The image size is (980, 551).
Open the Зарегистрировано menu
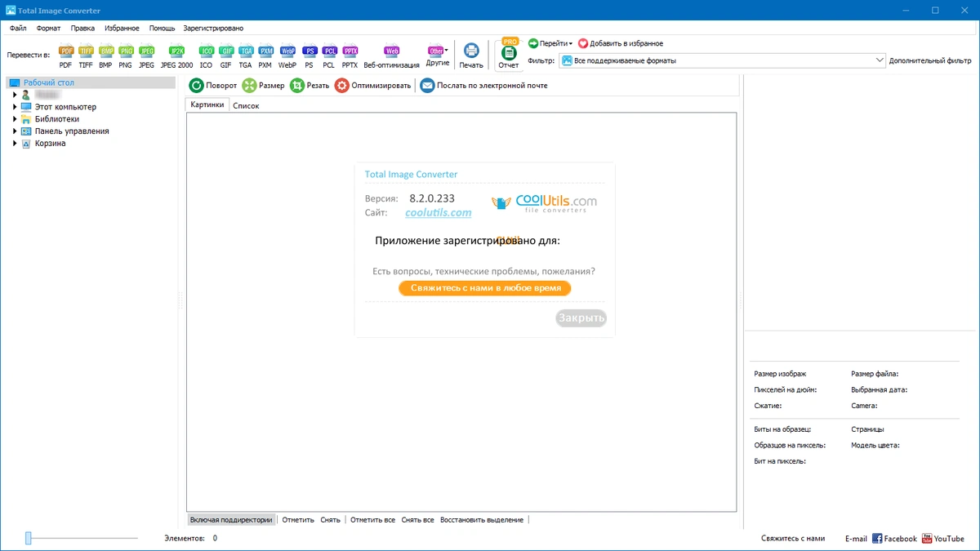213,28
